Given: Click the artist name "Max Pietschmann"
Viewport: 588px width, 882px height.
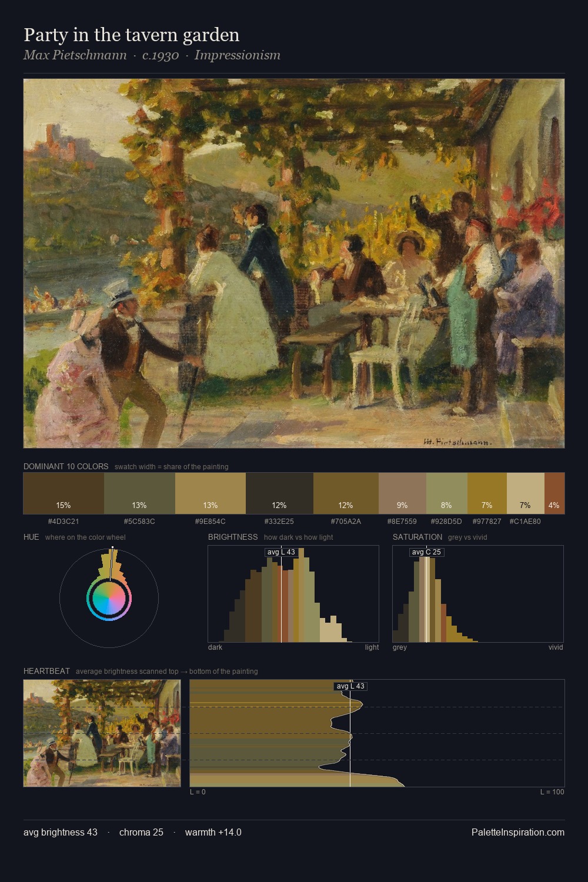Looking at the screenshot, I should click(75, 55).
